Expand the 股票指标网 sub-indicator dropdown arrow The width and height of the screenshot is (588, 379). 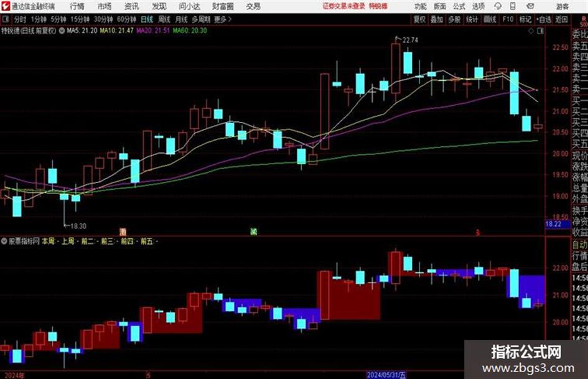(4, 241)
